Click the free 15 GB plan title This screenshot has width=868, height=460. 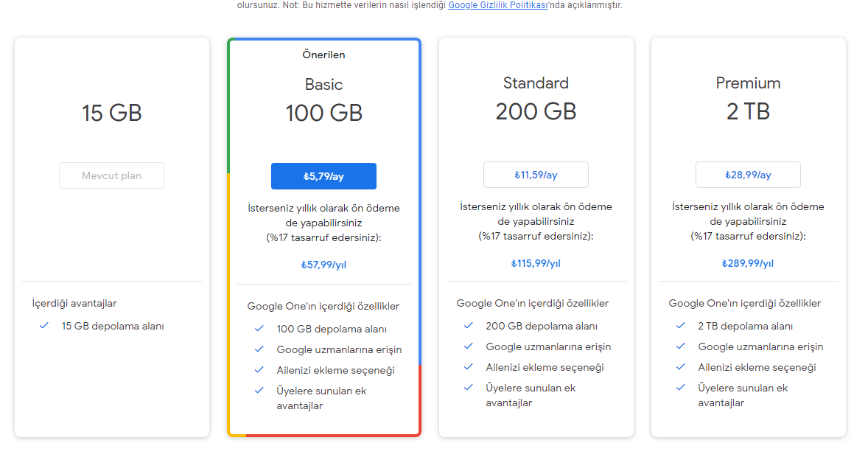click(111, 114)
